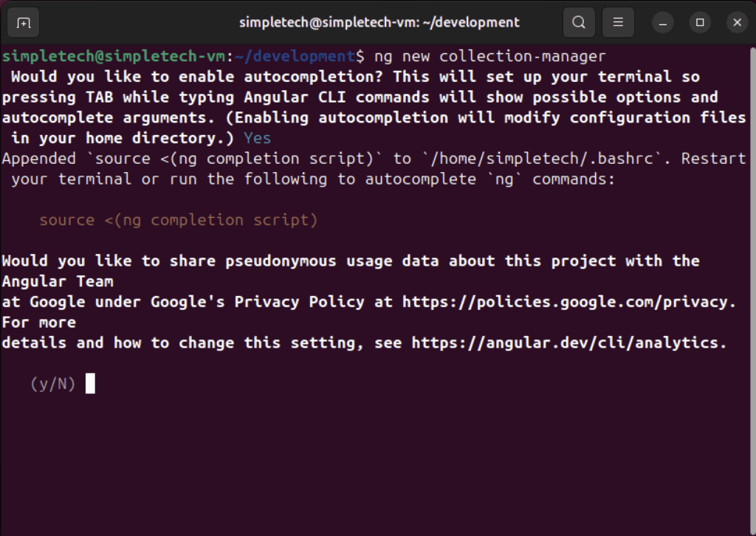Open the angular.dev/cli/analytics link

click(x=568, y=343)
